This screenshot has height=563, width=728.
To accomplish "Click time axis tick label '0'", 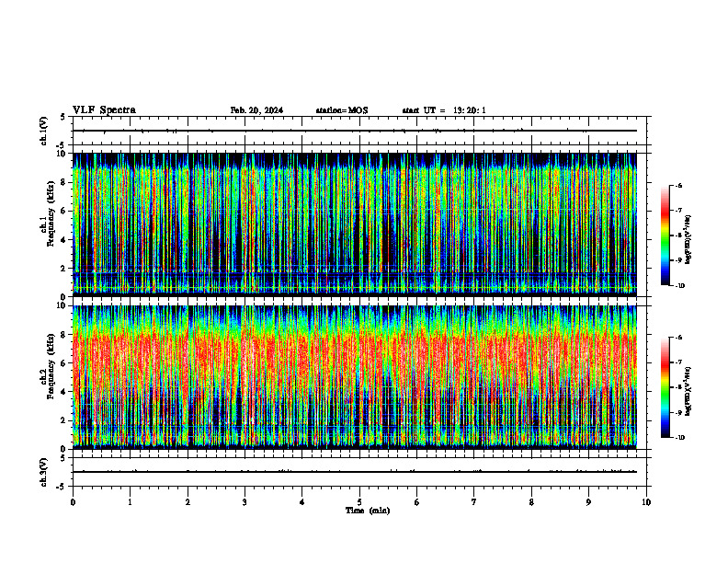I will click(73, 502).
